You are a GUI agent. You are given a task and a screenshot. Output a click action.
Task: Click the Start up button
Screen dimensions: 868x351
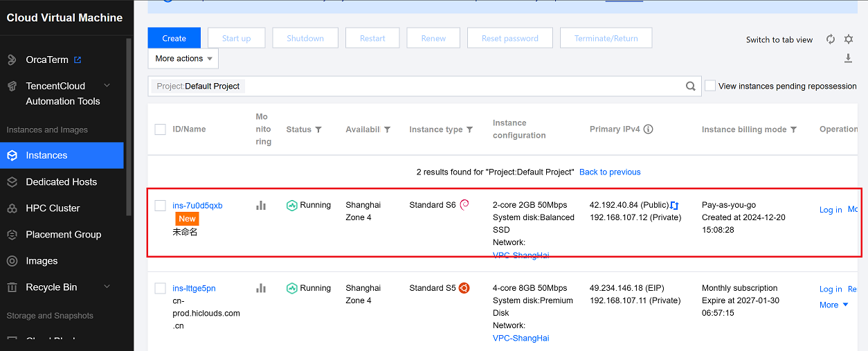point(237,38)
